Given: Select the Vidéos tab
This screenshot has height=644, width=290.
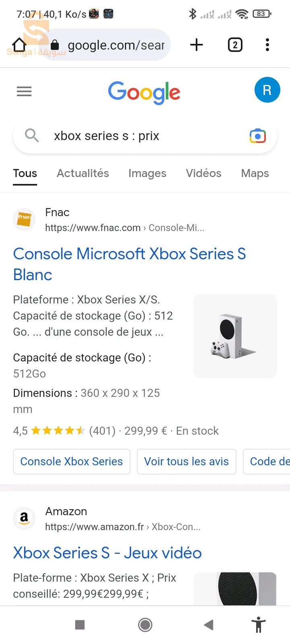Looking at the screenshot, I should tap(203, 173).
